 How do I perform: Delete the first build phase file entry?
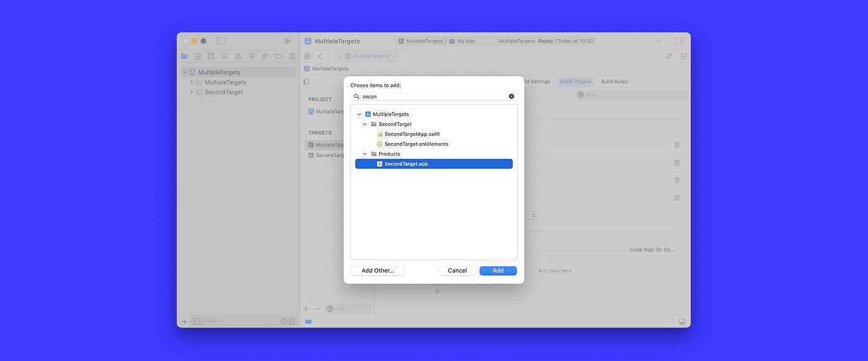coord(677,145)
